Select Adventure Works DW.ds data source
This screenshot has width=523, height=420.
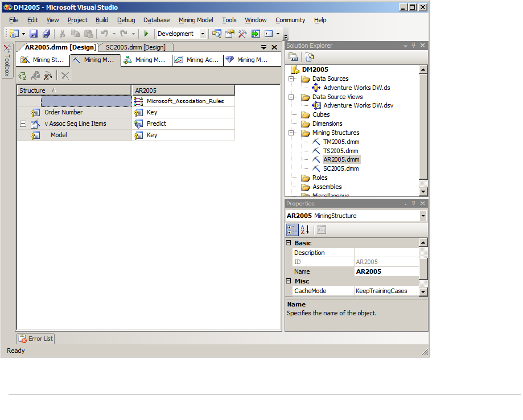357,88
